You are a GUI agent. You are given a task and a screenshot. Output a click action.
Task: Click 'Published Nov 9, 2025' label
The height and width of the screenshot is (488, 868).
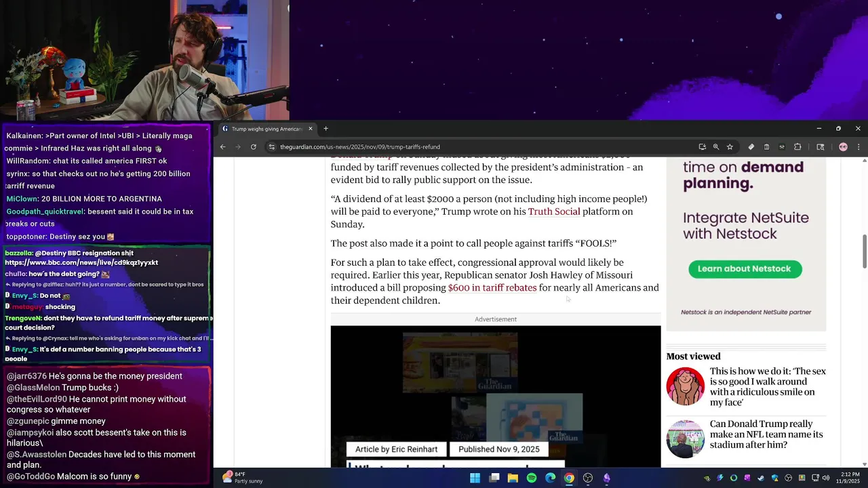499,449
